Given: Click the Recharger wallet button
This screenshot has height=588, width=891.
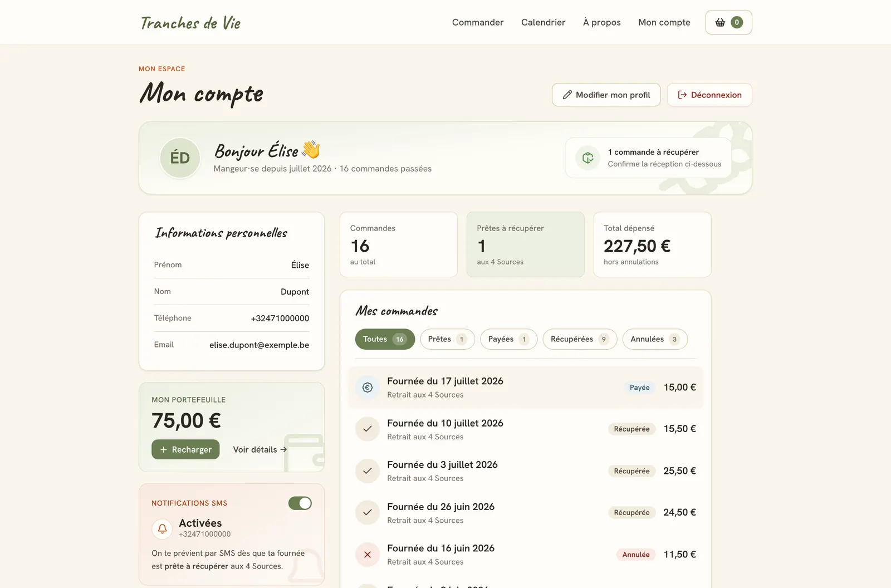Looking at the screenshot, I should tap(185, 449).
